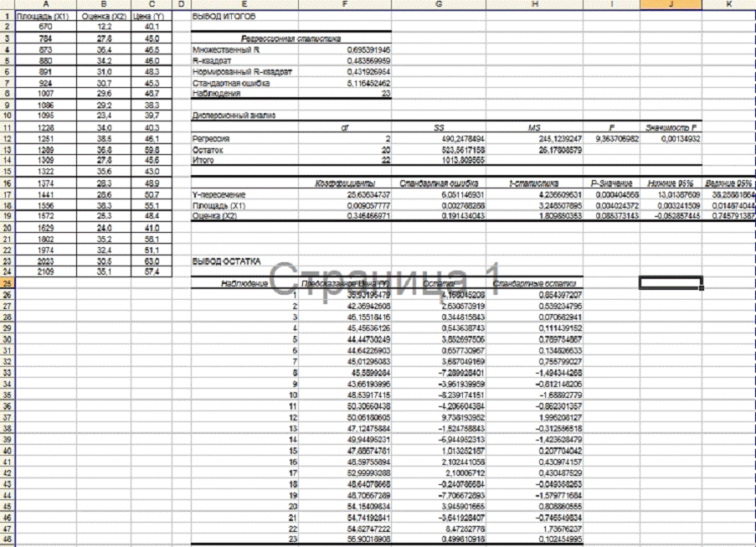Select the 'Цена (Y)' header in column C
The width and height of the screenshot is (756, 547).
point(148,16)
